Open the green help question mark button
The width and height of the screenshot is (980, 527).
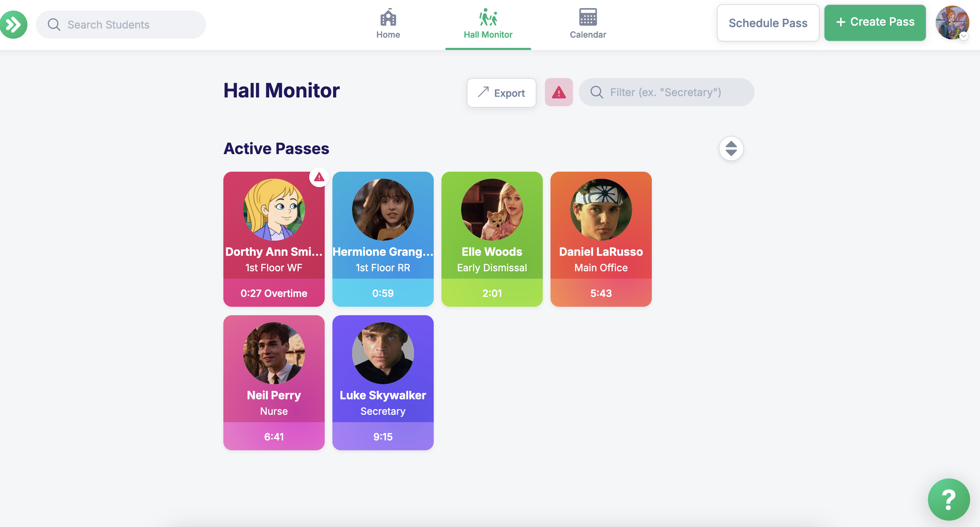(x=948, y=499)
